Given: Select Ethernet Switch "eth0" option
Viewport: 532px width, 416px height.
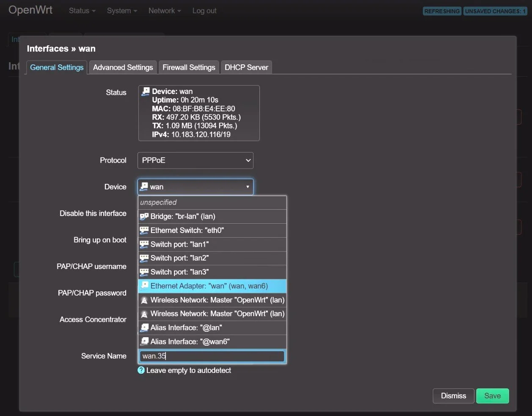Looking at the screenshot, I should pos(212,230).
